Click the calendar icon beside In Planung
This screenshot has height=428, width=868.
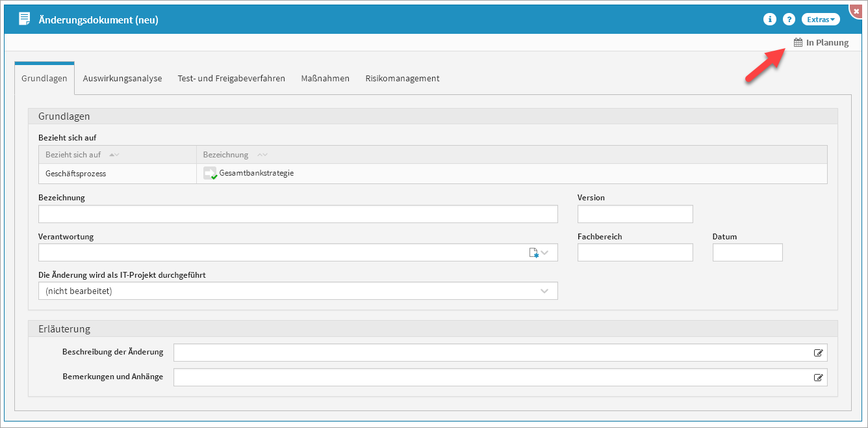[798, 43]
